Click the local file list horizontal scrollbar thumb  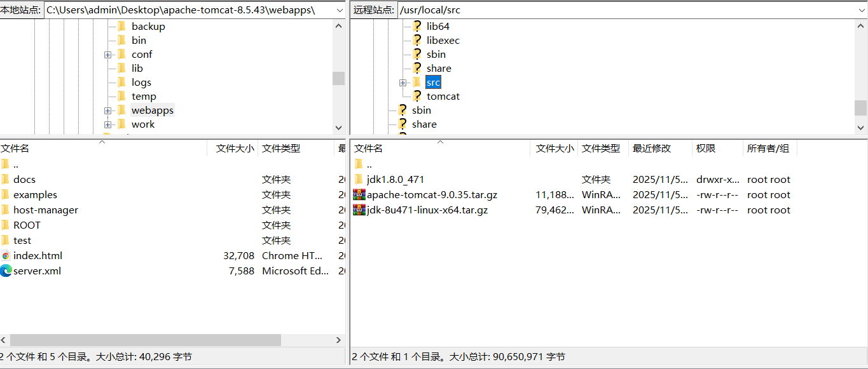tap(146, 340)
